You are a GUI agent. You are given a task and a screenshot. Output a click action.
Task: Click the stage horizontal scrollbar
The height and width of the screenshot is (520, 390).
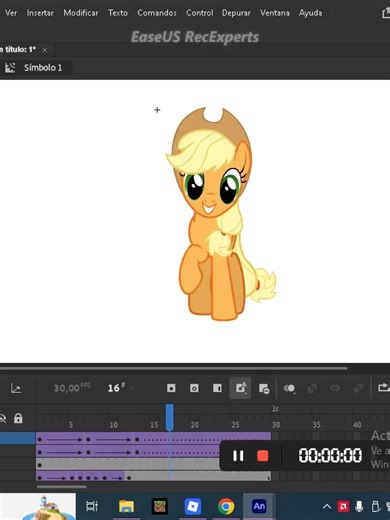pyautogui.click(x=173, y=368)
